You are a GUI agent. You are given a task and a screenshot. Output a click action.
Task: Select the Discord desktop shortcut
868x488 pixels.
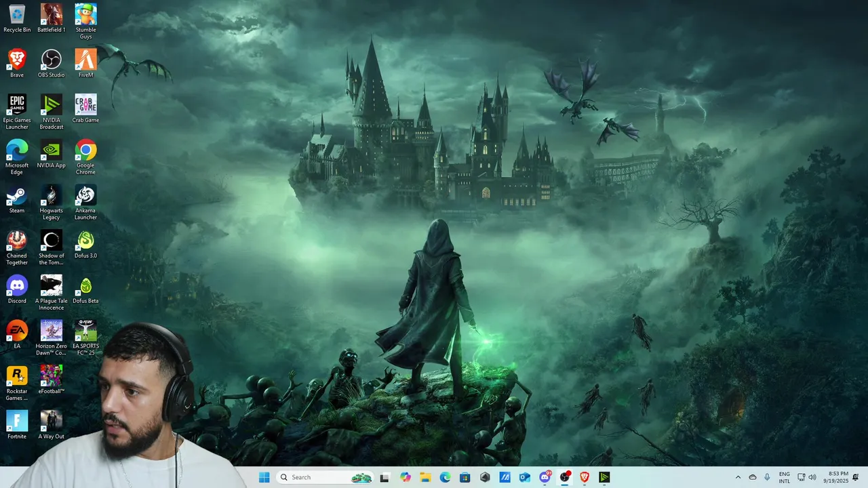click(x=17, y=289)
